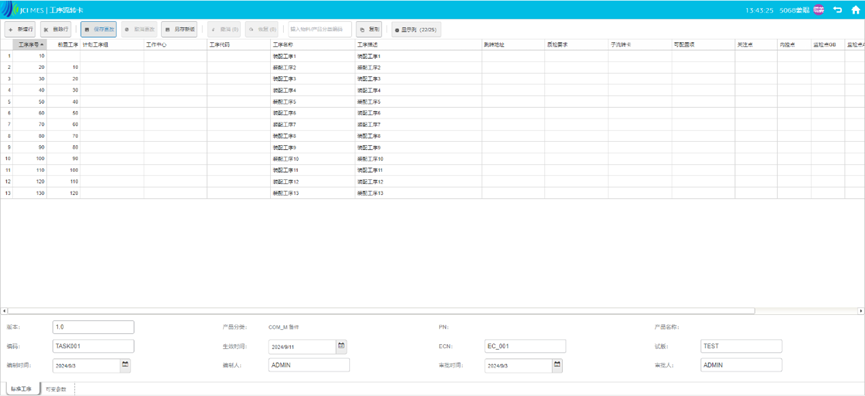Click the empty 工序代码 cell in row 4

[239, 90]
